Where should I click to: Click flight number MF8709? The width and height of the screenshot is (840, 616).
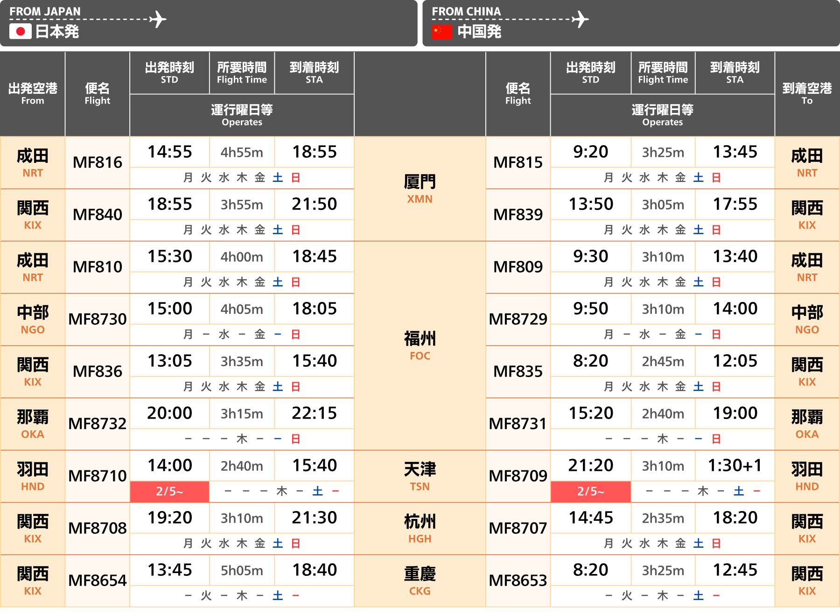pos(518,476)
